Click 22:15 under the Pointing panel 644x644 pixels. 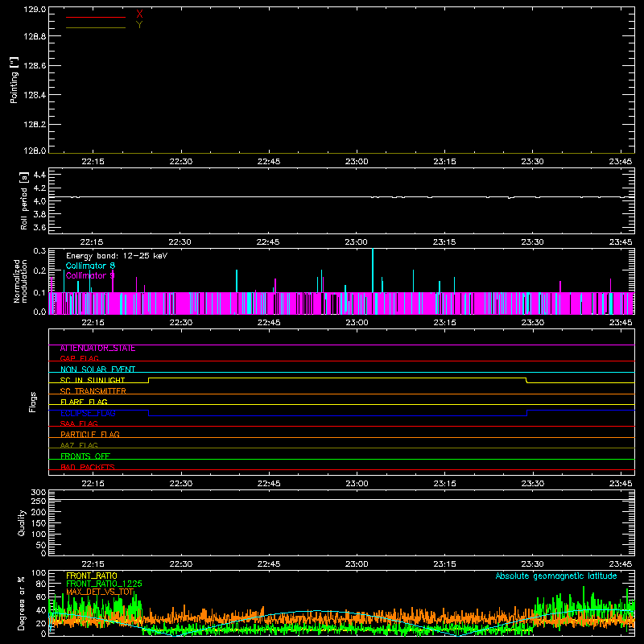[x=93, y=162]
